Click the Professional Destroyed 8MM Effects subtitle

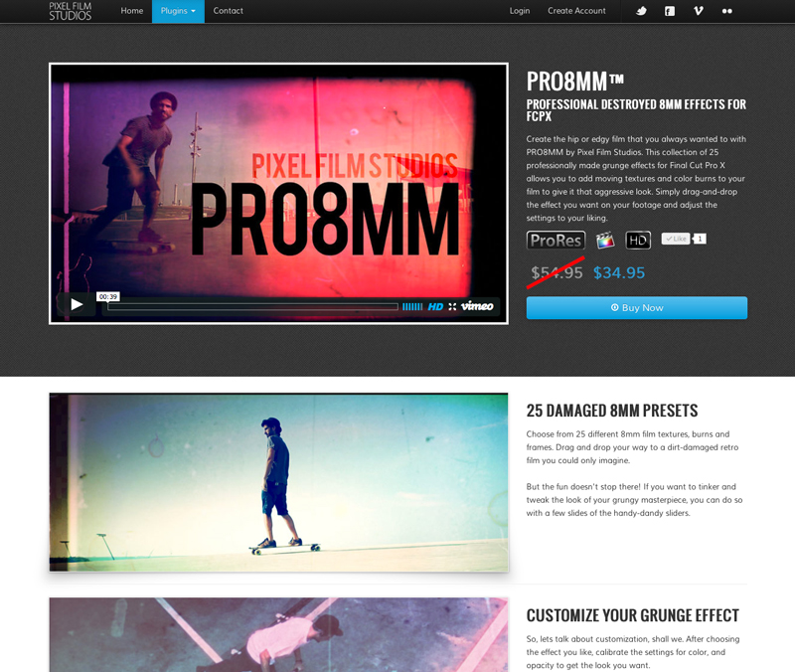[x=636, y=110]
